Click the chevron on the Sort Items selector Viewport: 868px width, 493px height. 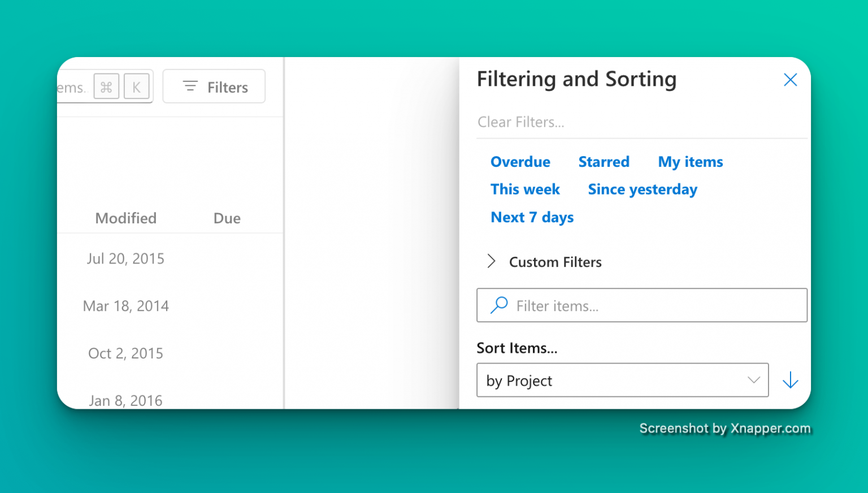[754, 380]
